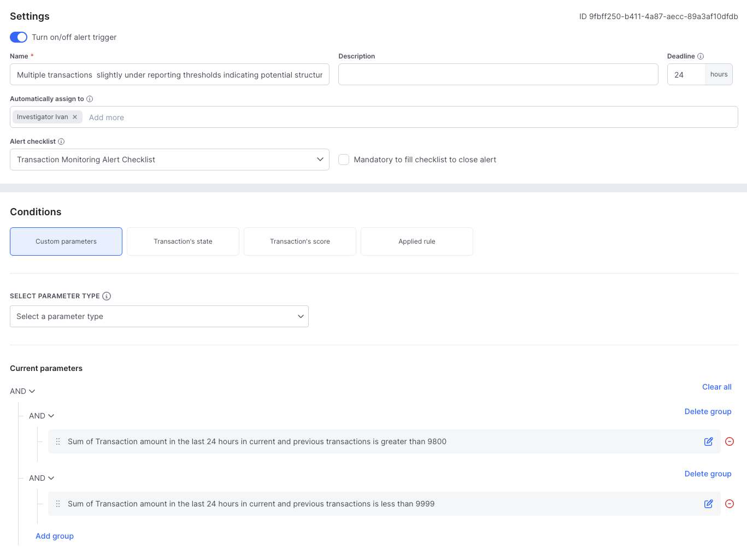Click the Deadline info icon
This screenshot has width=747, height=560.
(x=701, y=56)
